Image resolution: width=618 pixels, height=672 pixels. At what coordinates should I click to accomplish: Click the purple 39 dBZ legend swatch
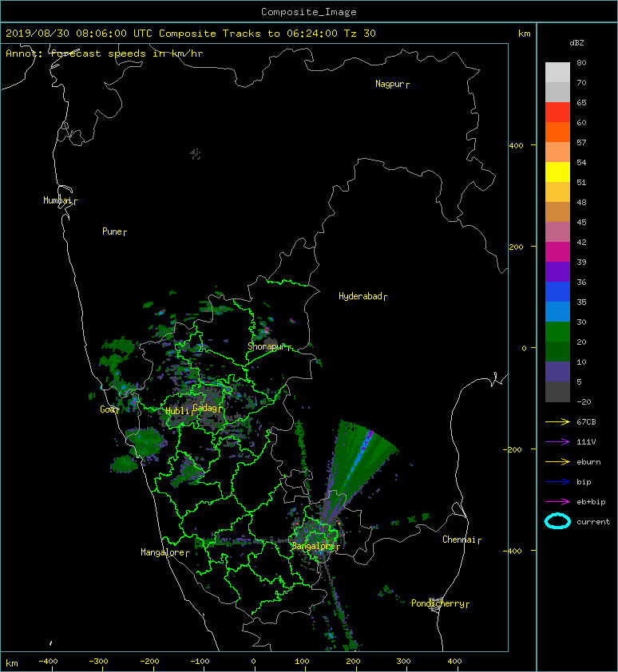point(557,271)
